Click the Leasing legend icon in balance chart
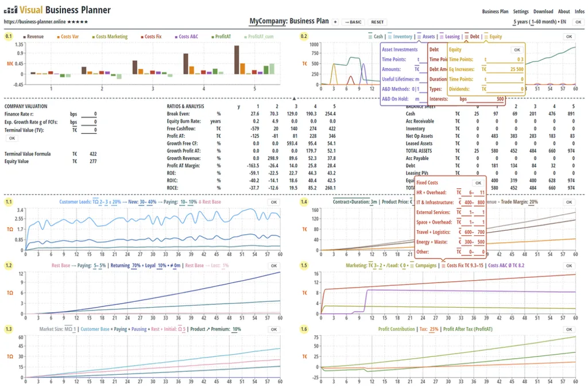This screenshot has width=588, height=392. pos(442,36)
